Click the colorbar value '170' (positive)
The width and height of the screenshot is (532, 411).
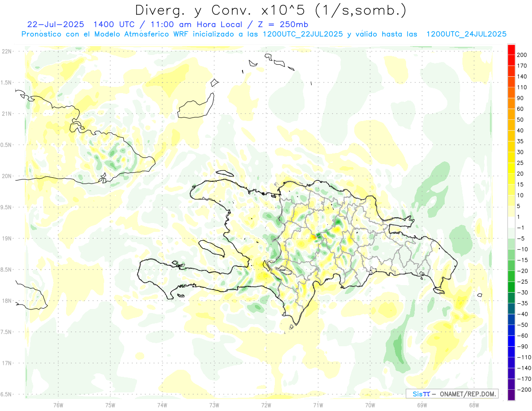(x=522, y=66)
